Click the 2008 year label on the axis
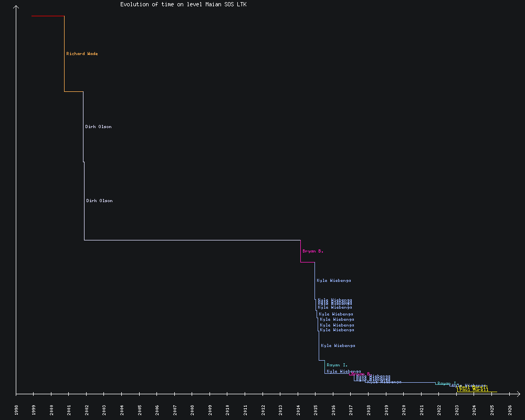The width and height of the screenshot is (525, 420). point(193,409)
